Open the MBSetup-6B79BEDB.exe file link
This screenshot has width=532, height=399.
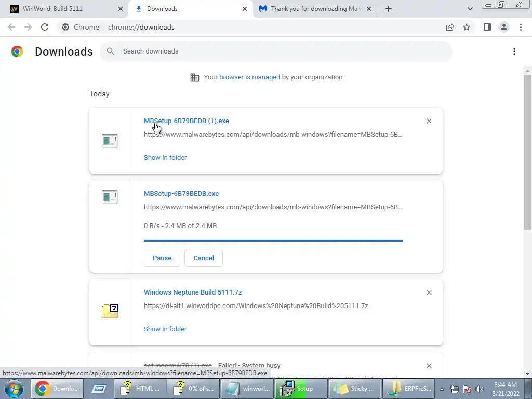click(181, 193)
